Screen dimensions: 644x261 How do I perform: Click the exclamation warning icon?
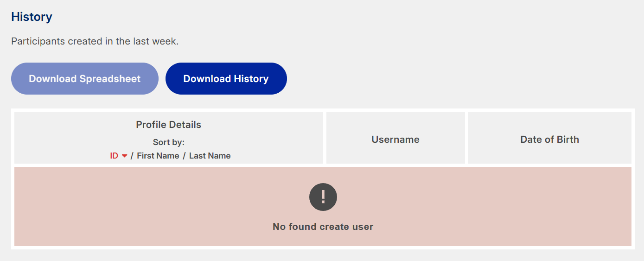[x=323, y=197]
